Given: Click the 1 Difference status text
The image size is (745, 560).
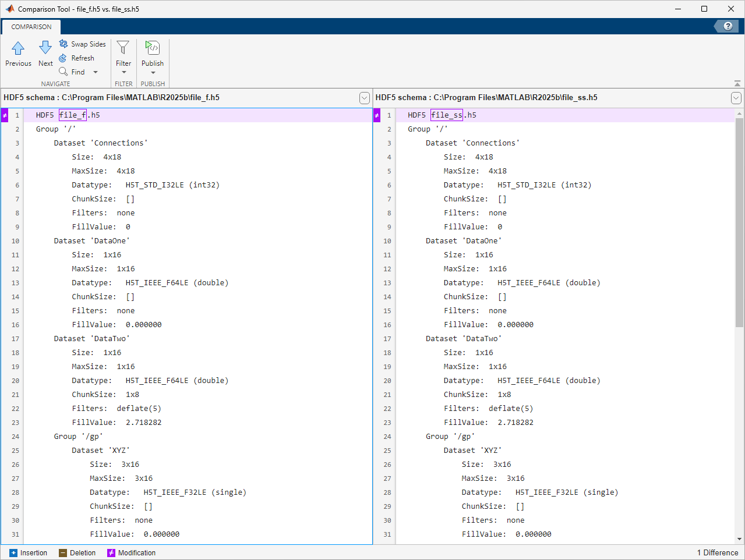Looking at the screenshot, I should 716,552.
